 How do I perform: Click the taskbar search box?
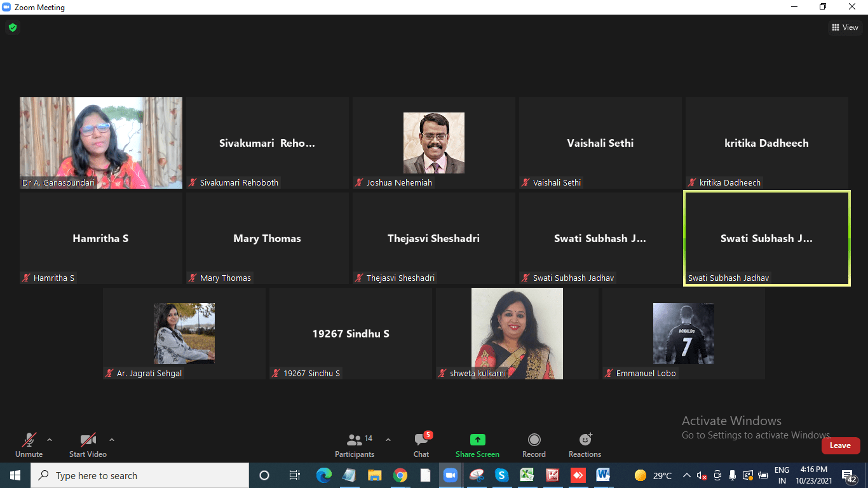pyautogui.click(x=140, y=475)
